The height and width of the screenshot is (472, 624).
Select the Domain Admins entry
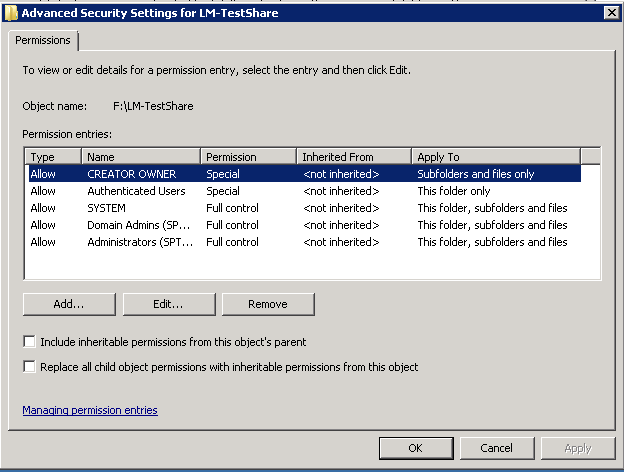(x=305, y=225)
